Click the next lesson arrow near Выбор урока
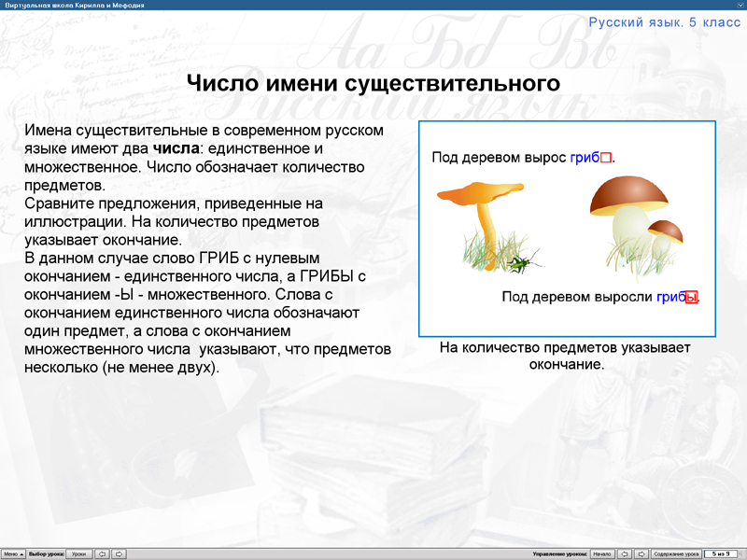The width and height of the screenshot is (747, 560). pos(120,553)
